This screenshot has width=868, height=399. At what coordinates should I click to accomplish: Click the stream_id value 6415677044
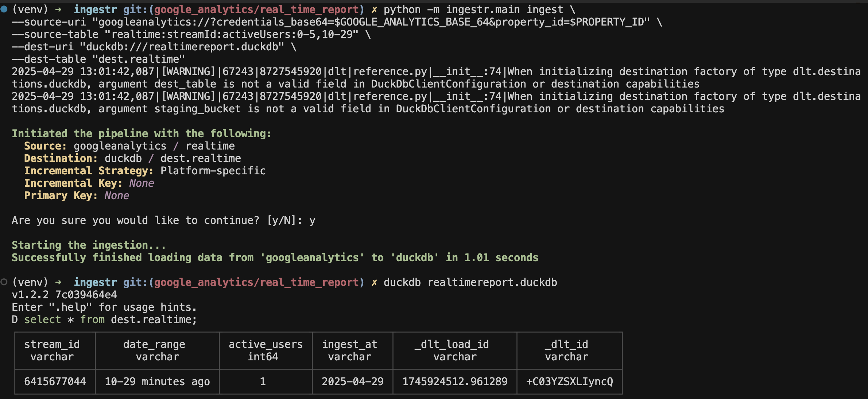pyautogui.click(x=55, y=381)
